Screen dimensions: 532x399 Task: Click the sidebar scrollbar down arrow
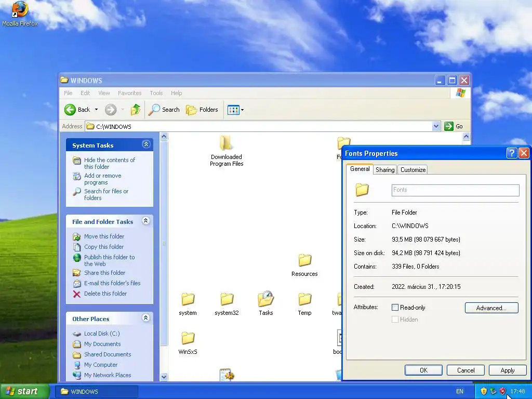[164, 377]
